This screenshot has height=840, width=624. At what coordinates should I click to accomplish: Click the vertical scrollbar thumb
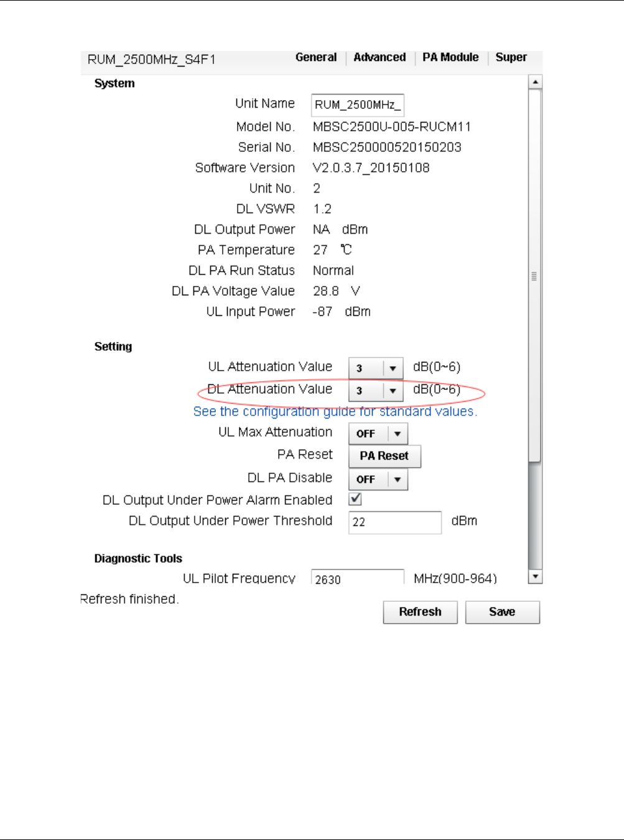tap(535, 276)
